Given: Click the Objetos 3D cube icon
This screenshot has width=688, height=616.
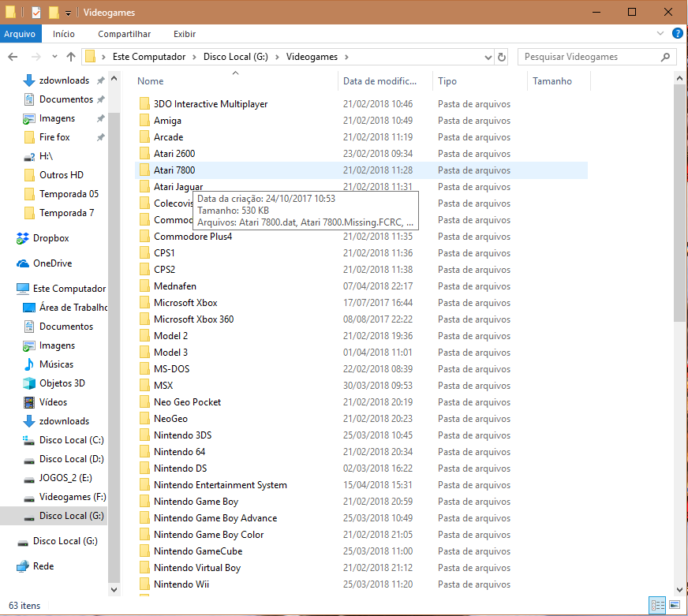Looking at the screenshot, I should pos(29,383).
